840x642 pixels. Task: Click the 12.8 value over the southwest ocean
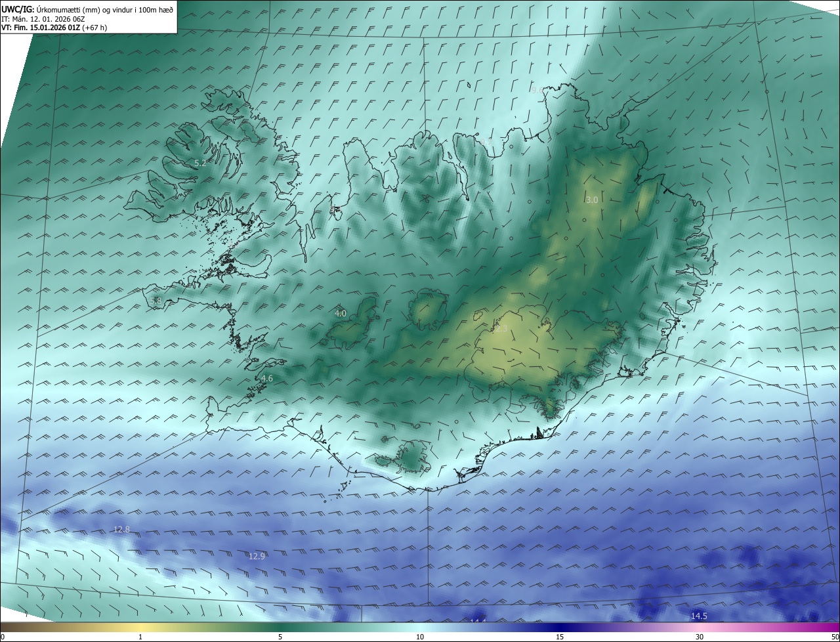point(121,529)
